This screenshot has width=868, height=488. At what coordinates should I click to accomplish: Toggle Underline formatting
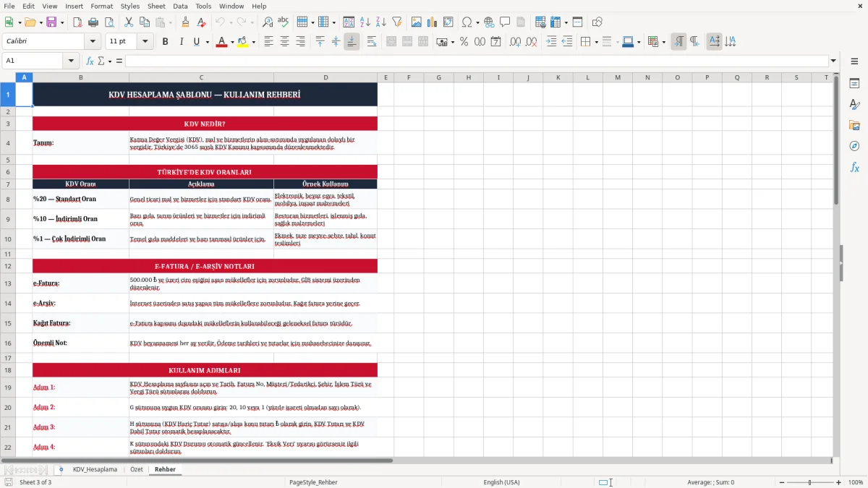pos(197,42)
